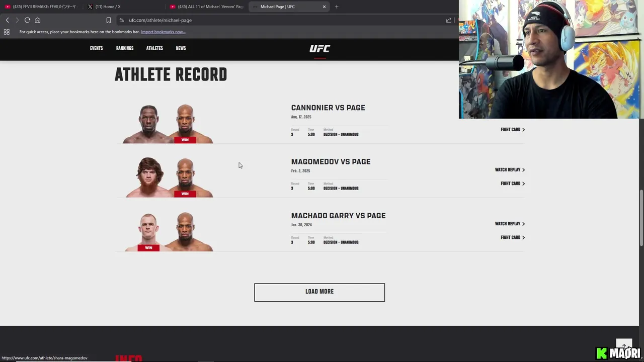Open the RANKINGS menu
The height and width of the screenshot is (362, 644).
point(125,48)
